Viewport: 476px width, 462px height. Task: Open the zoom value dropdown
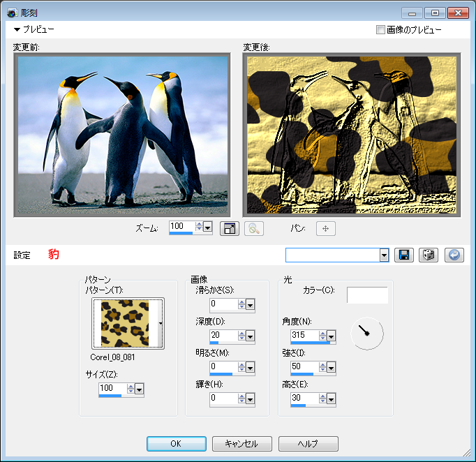tap(207, 228)
